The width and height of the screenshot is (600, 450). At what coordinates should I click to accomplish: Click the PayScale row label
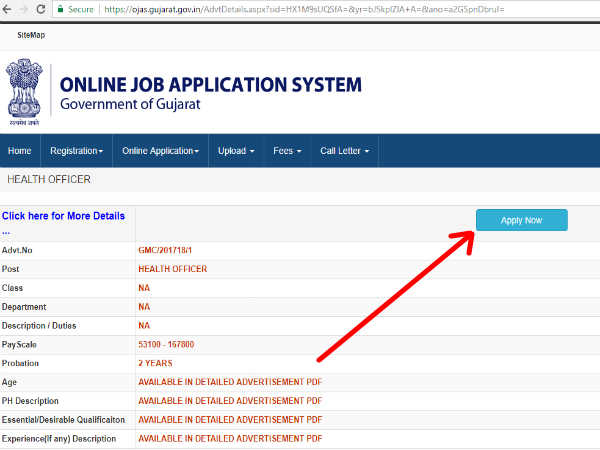[x=19, y=344]
